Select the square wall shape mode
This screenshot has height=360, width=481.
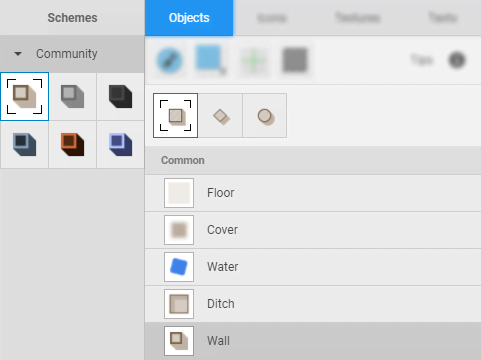coord(175,115)
